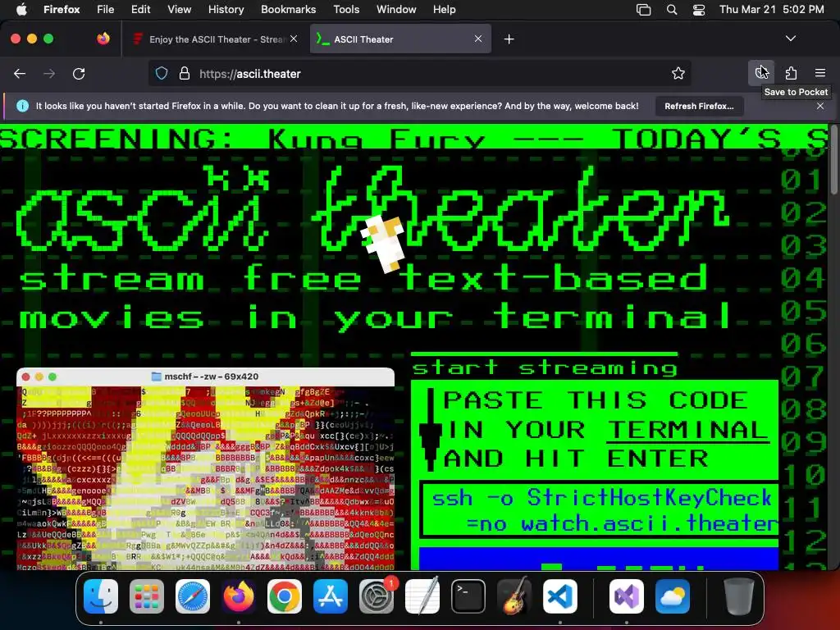Viewport: 840px width, 630px height.
Task: Open Launchpad from the Dock
Action: coord(146,596)
